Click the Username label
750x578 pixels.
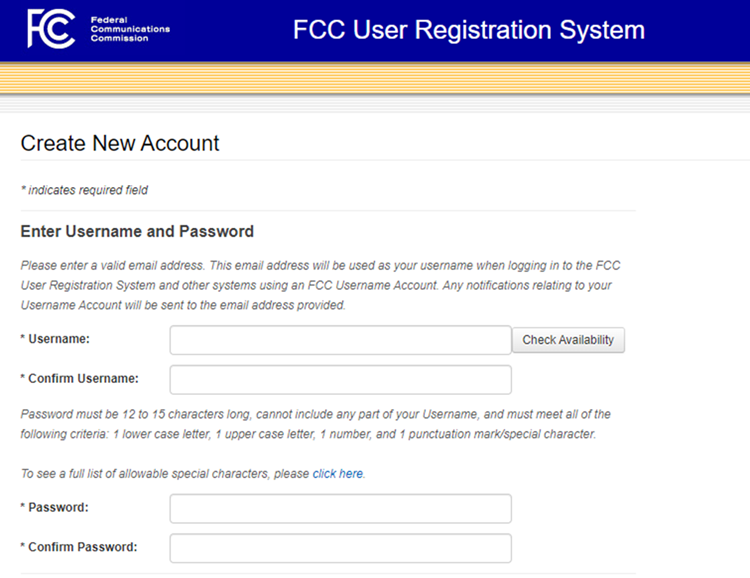pyautogui.click(x=55, y=339)
